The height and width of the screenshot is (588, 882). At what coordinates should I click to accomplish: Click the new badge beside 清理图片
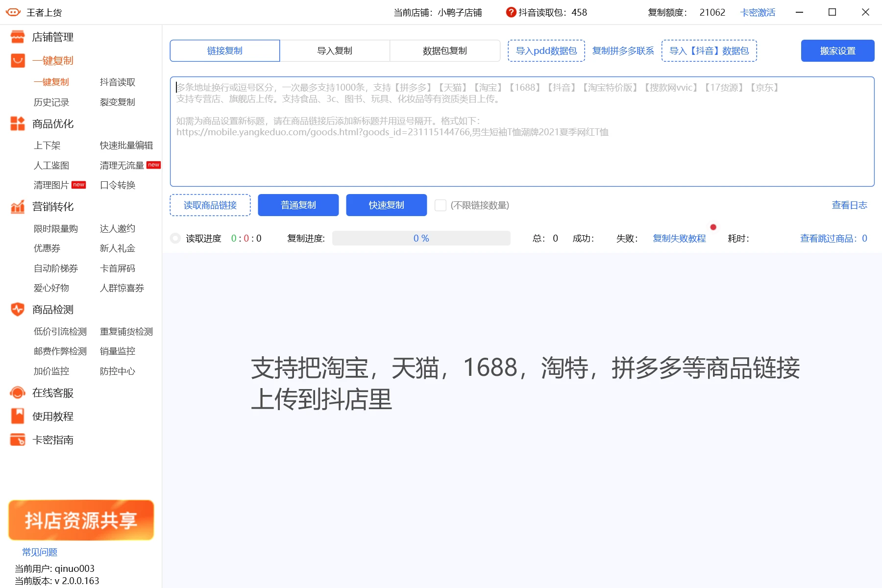click(78, 185)
